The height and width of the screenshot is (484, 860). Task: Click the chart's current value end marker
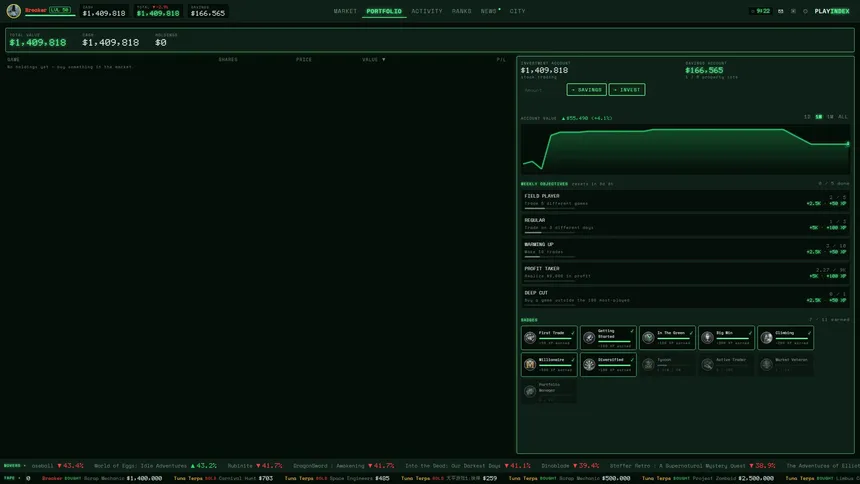coord(847,144)
